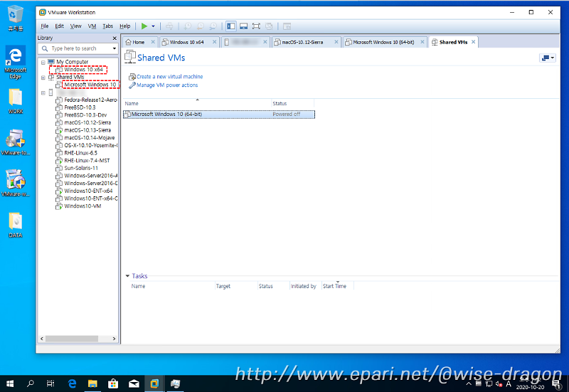Open the view options dropdown at top right

[548, 58]
